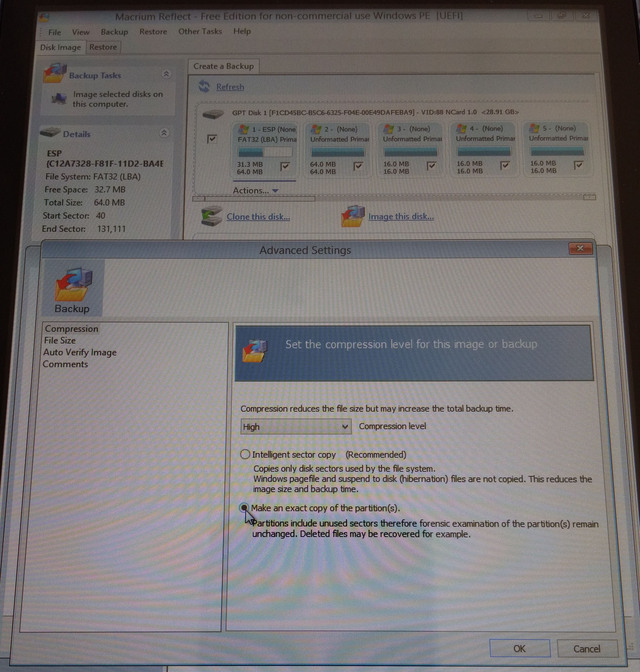Screen dimensions: 640x672
Task: Open the Compression level dropdown
Action: click(x=296, y=427)
